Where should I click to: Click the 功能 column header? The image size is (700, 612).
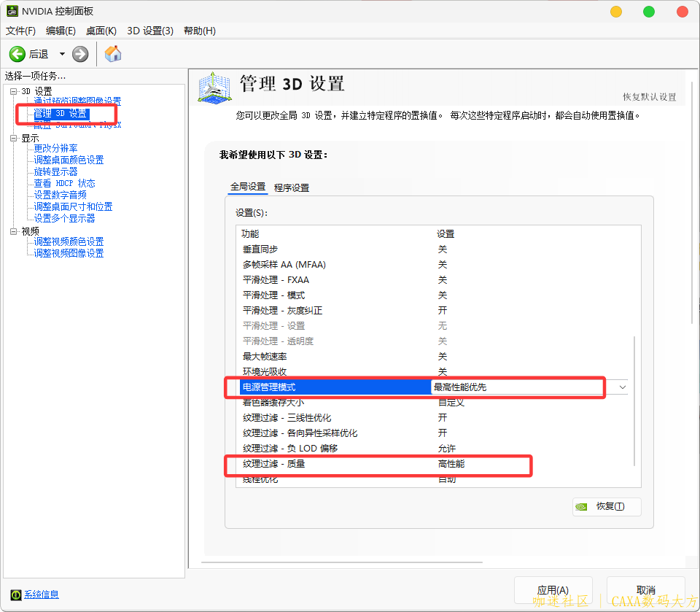tap(250, 233)
